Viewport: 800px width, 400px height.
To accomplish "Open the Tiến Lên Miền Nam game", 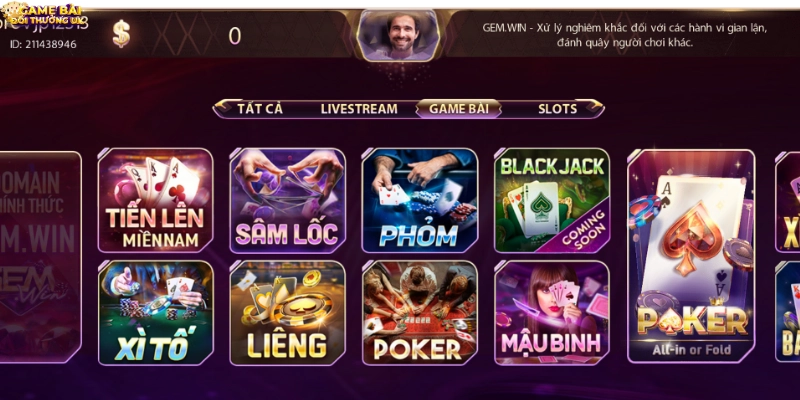I will click(155, 200).
